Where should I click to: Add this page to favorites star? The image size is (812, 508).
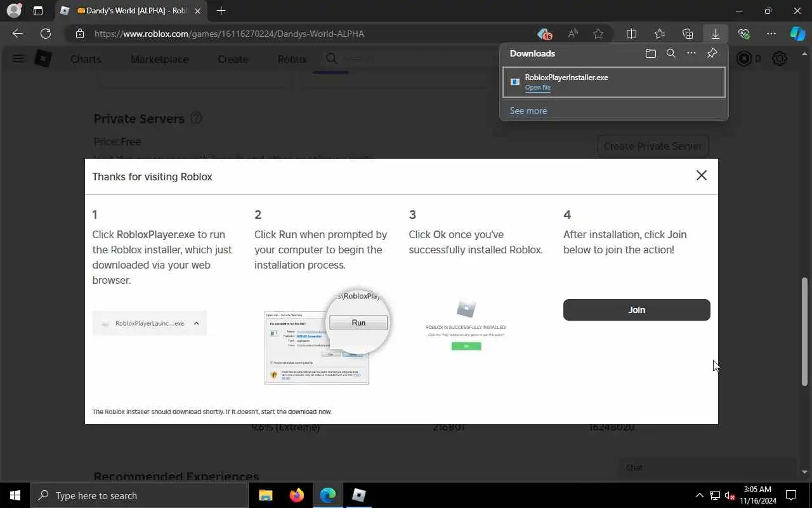(x=598, y=34)
